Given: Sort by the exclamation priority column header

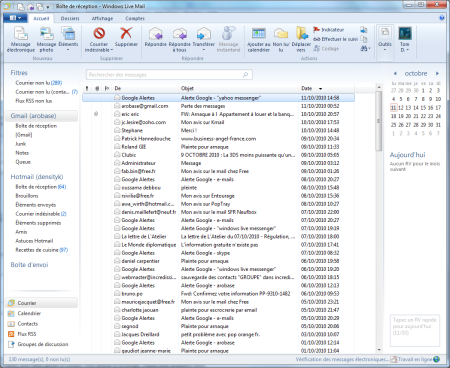Looking at the screenshot, I should pyautogui.click(x=87, y=88).
